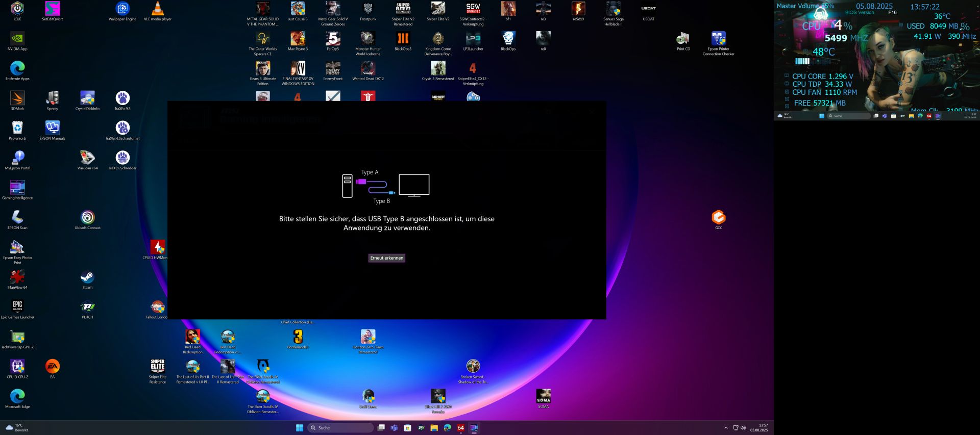Launch Frostpunk from the desktop

pyautogui.click(x=368, y=11)
